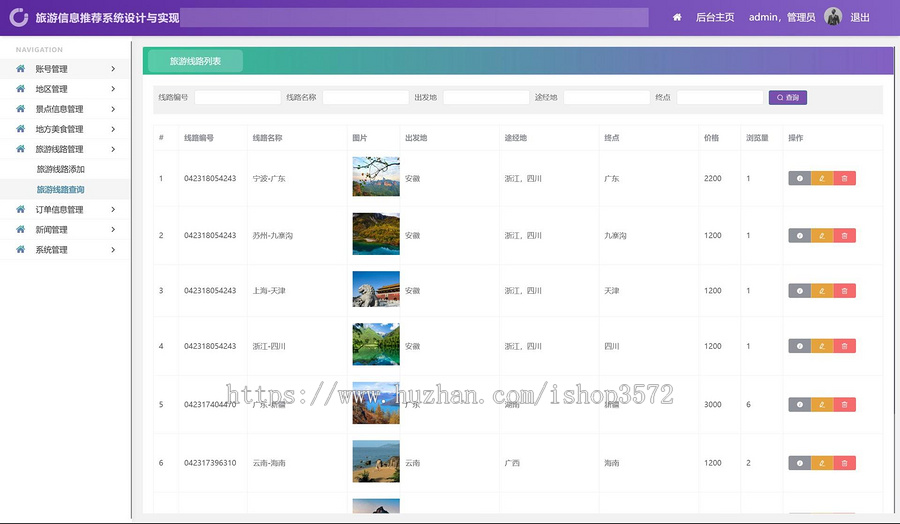The image size is (900, 524).
Task: Open the 系统管理 menu label
Action: tap(51, 250)
